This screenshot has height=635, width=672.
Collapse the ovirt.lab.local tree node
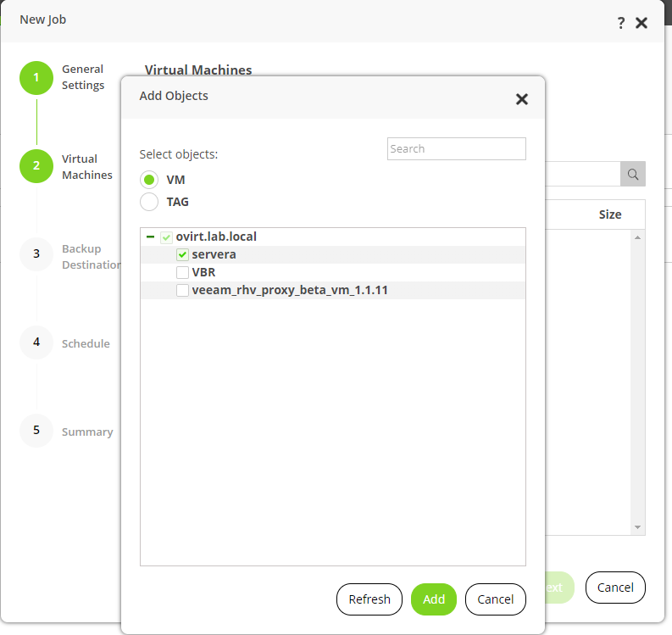pos(150,237)
